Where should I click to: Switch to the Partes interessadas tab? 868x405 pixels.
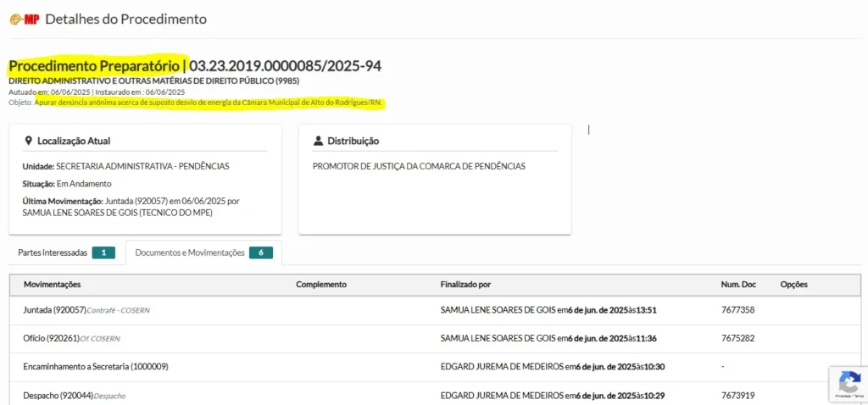click(x=53, y=252)
